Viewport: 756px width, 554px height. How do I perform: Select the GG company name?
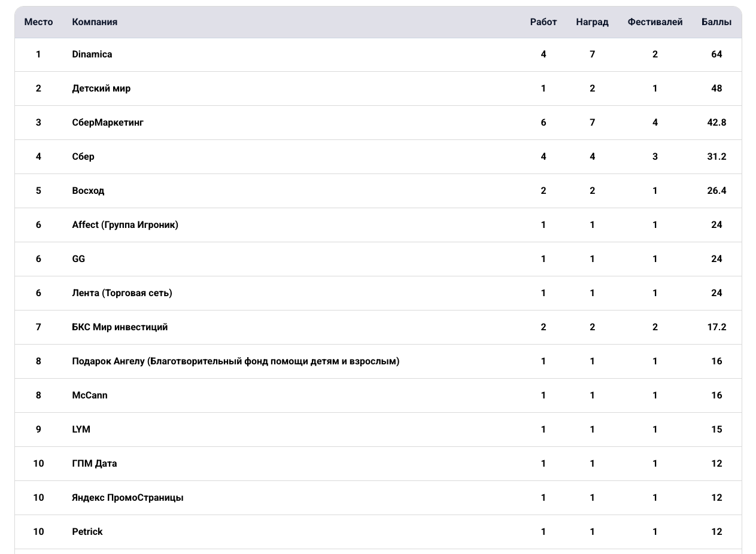coord(78,259)
